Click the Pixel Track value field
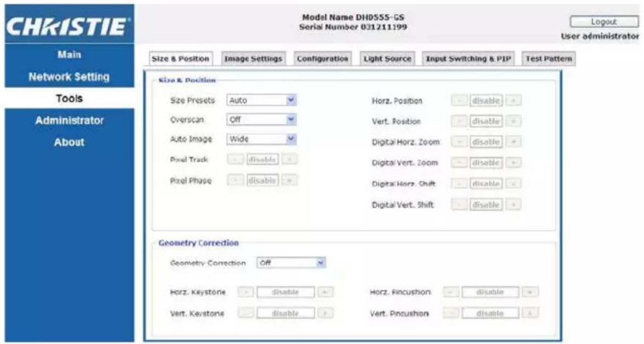The width and height of the screenshot is (644, 344). (x=262, y=159)
